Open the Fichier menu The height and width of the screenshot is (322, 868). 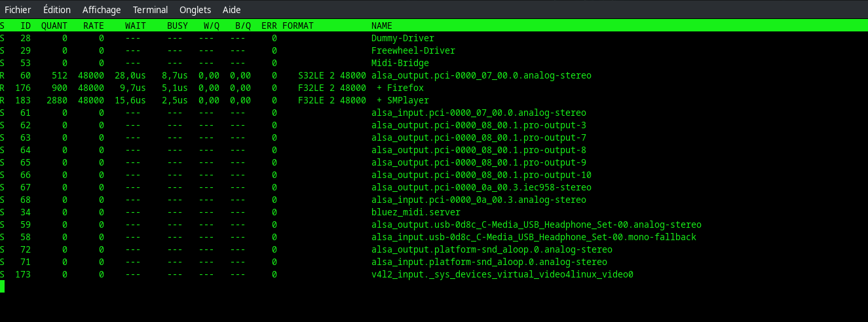18,10
